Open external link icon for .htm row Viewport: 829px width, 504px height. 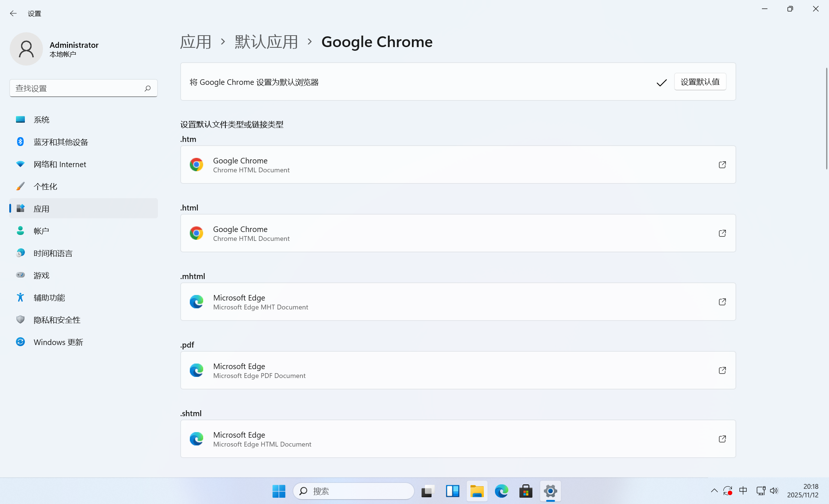click(722, 165)
